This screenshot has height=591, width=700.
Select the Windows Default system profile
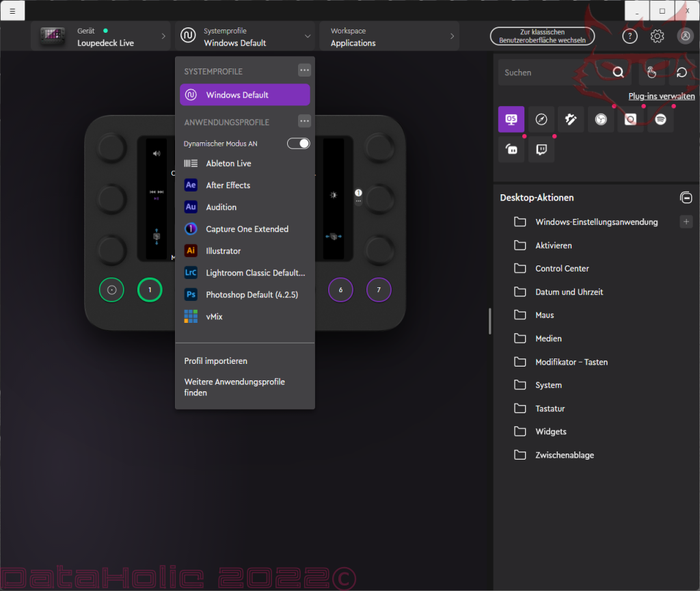point(245,94)
